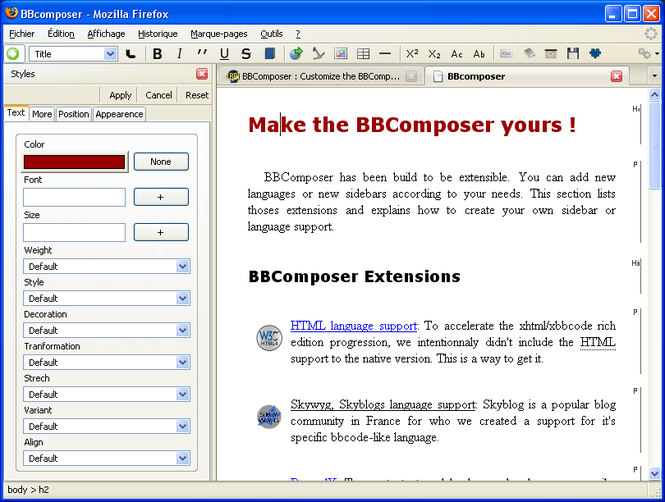665x502 pixels.
Task: Click the scrollbar up arrow
Action: (x=654, y=95)
